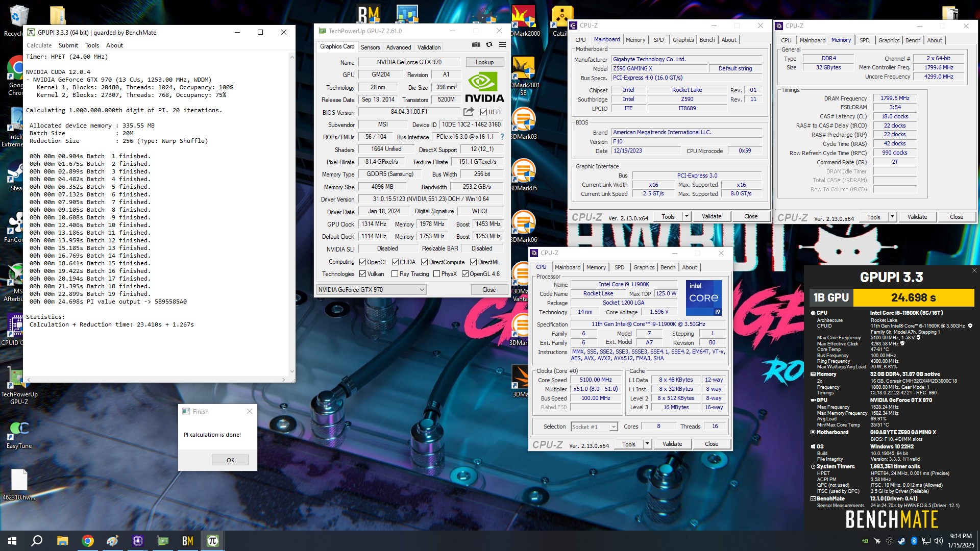Viewport: 980px width, 551px height.
Task: Toggle PhysX checkbox
Action: (436, 274)
